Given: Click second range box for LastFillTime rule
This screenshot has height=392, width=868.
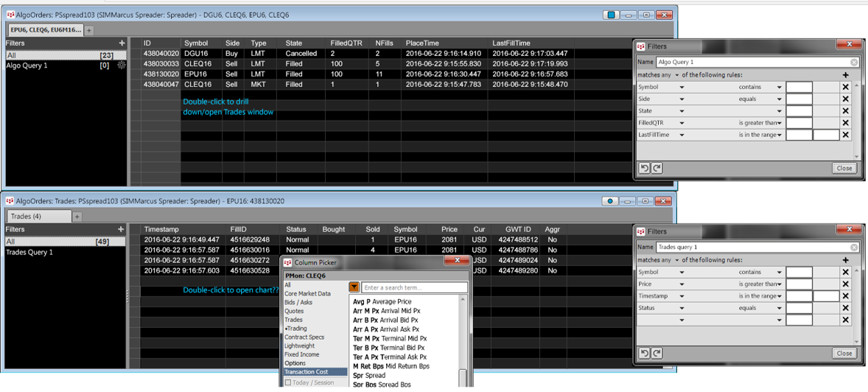Looking at the screenshot, I should tap(827, 135).
